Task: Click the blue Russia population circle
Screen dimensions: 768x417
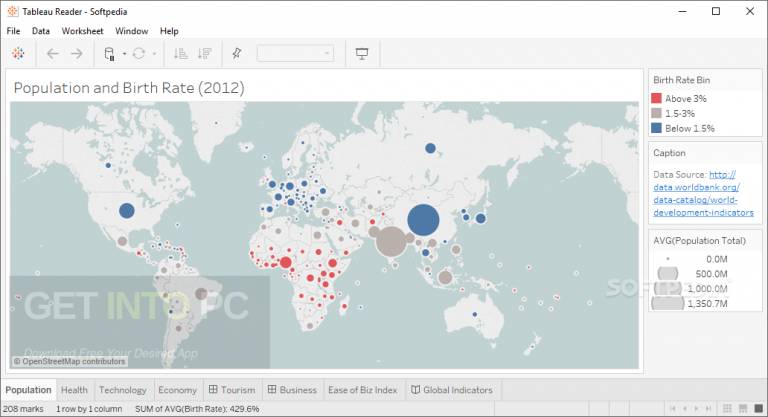Action: coord(430,148)
